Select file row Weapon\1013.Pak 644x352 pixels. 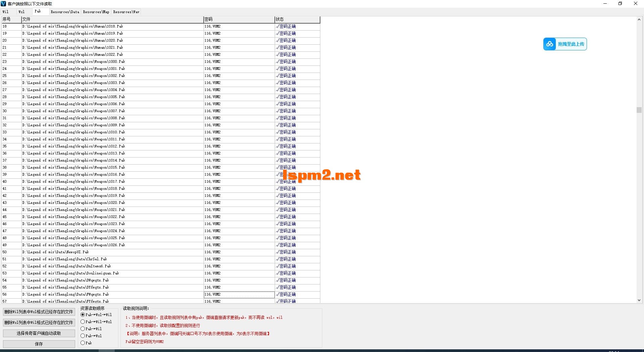[112, 153]
